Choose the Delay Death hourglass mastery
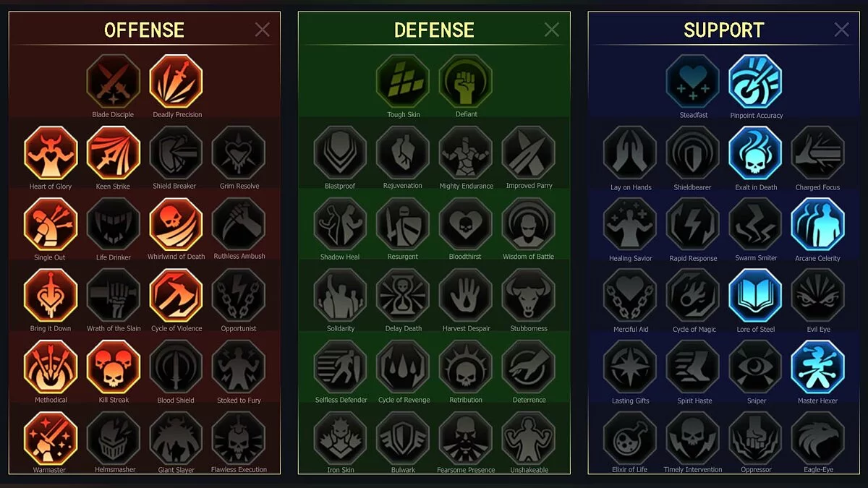The height and width of the screenshot is (488, 868). coord(403,296)
